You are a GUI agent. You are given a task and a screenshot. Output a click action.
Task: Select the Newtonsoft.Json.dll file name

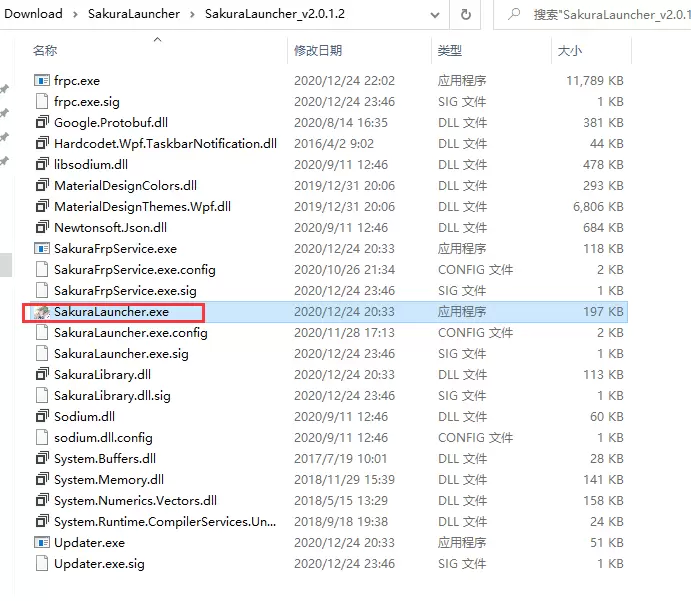tap(111, 228)
